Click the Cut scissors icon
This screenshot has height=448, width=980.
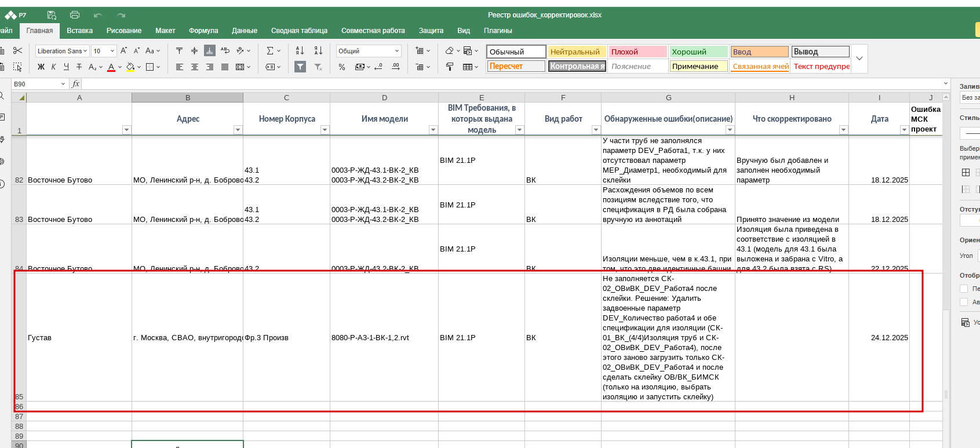pos(17,51)
